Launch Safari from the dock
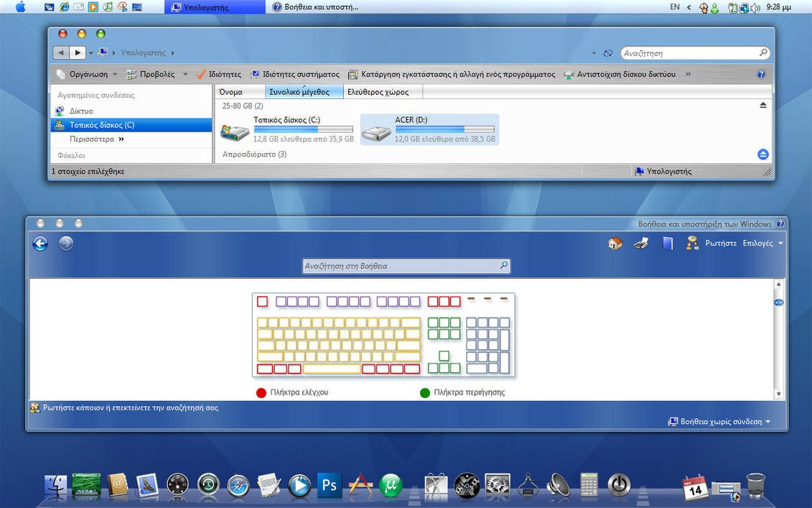 point(238,485)
